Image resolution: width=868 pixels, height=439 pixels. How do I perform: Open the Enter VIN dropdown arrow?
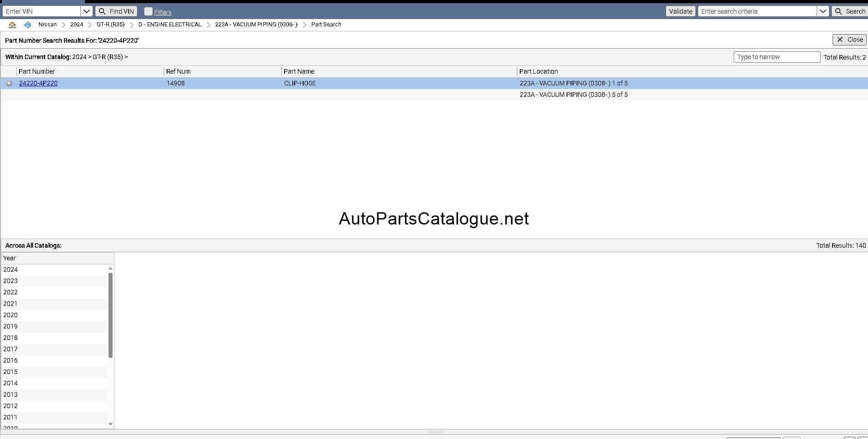point(87,11)
